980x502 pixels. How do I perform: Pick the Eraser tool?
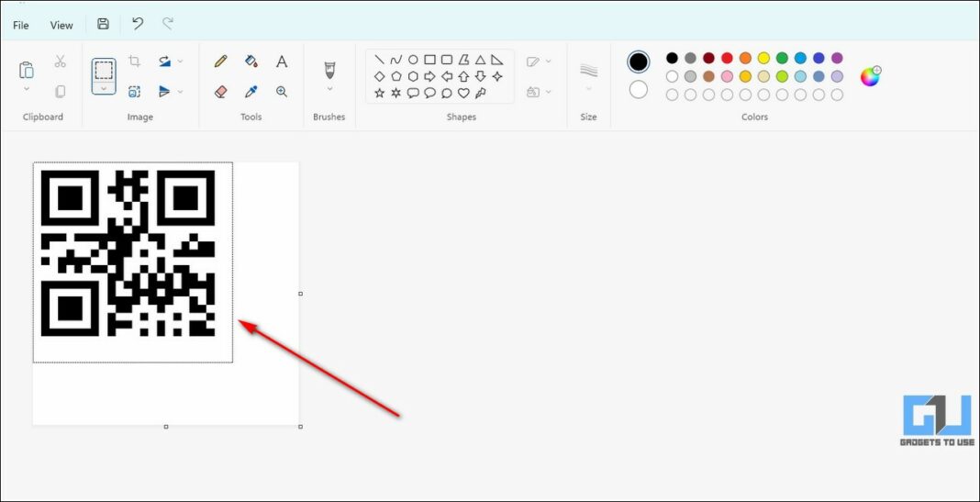click(220, 92)
